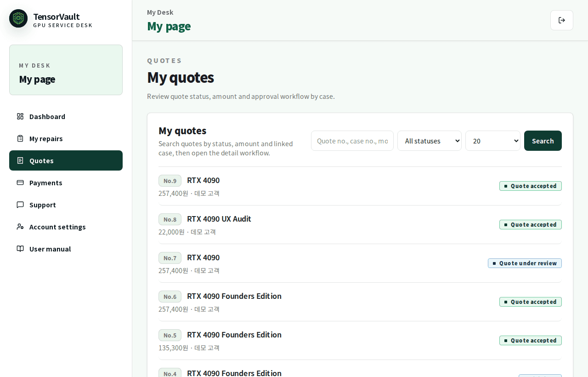Open quote No.6 RTX 4090 Founders Edition
The width and height of the screenshot is (588, 377).
click(x=360, y=302)
